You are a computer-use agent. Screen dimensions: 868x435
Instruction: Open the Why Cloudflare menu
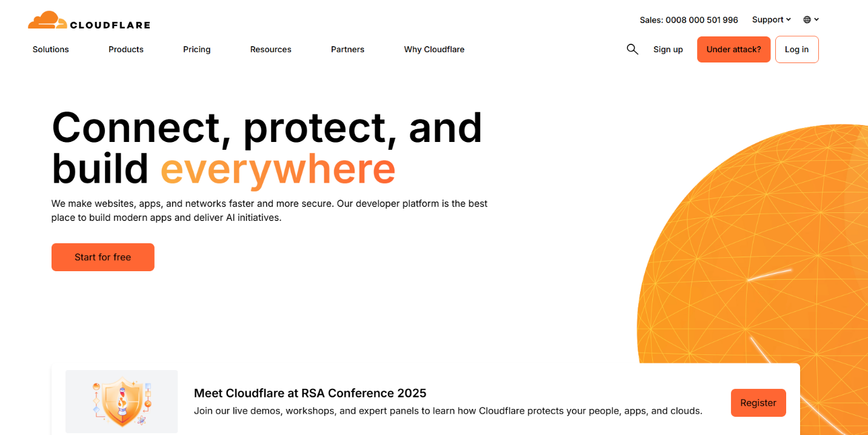click(x=435, y=49)
